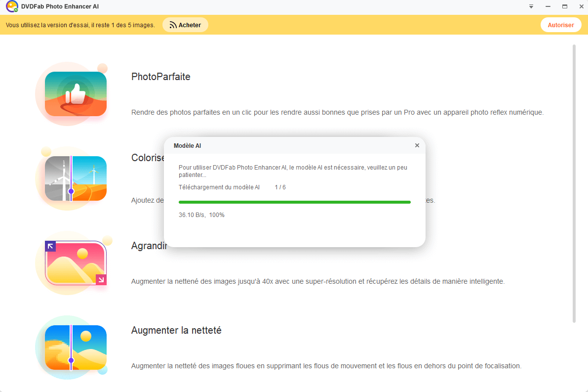Open the Augmenter la netteté icon
588x392 pixels.
click(x=76, y=348)
